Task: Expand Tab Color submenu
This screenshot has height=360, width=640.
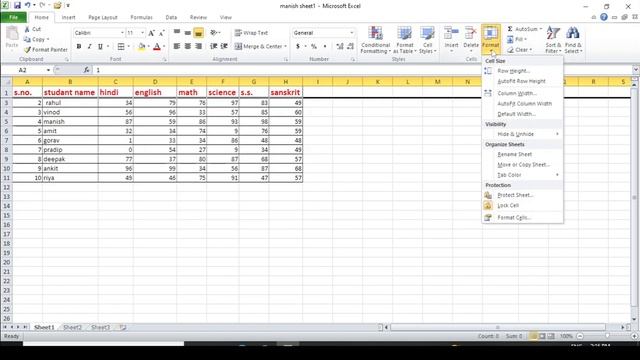Action: pyautogui.click(x=522, y=175)
